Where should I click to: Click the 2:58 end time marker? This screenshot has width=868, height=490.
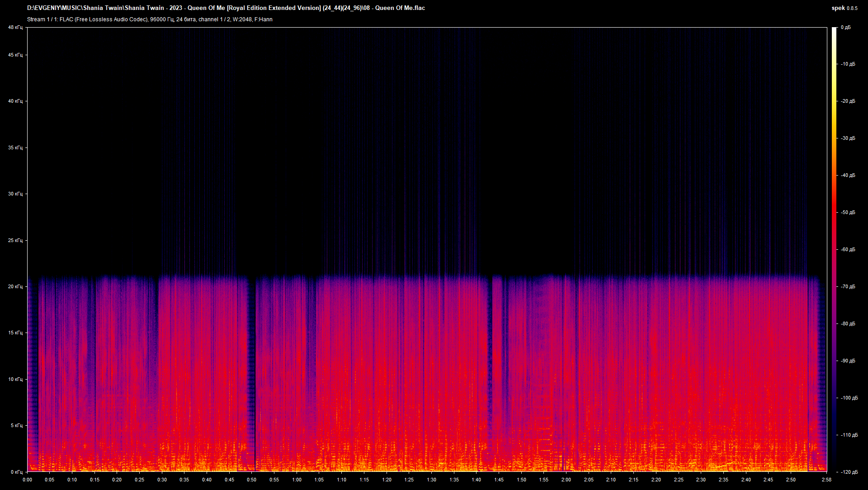(x=826, y=480)
